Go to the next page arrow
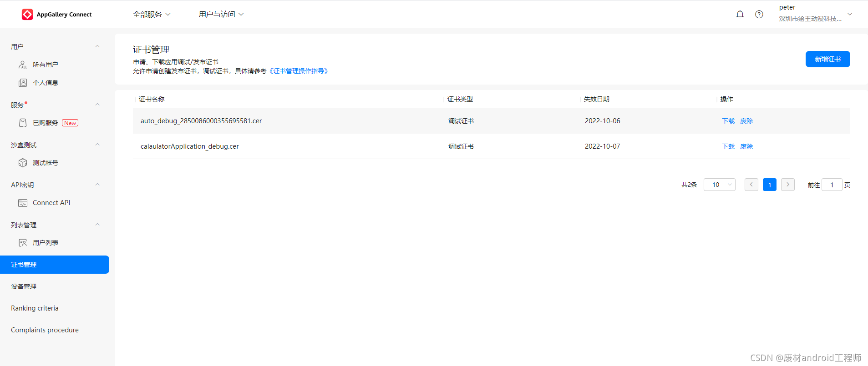The image size is (868, 366). 788,185
